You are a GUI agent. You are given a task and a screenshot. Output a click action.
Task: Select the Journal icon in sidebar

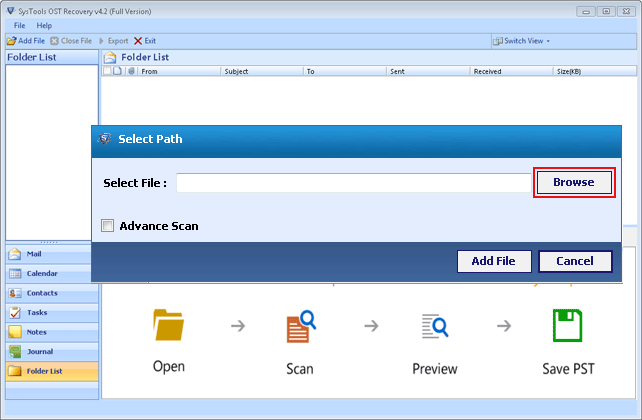[x=15, y=351]
